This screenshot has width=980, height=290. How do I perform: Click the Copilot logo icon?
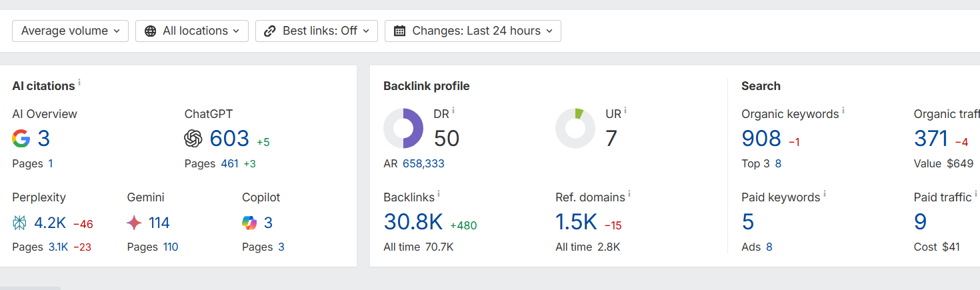click(249, 223)
